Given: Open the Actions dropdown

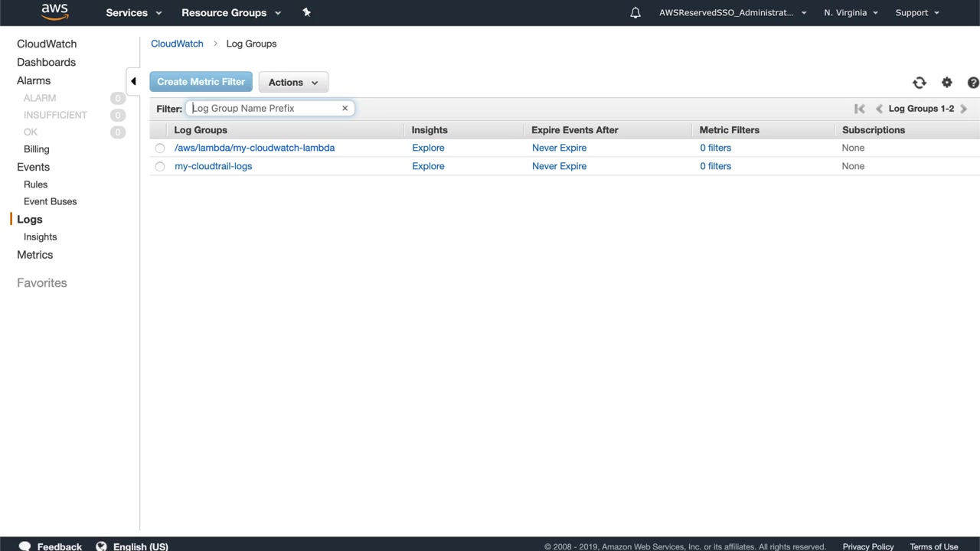Looking at the screenshot, I should point(293,82).
